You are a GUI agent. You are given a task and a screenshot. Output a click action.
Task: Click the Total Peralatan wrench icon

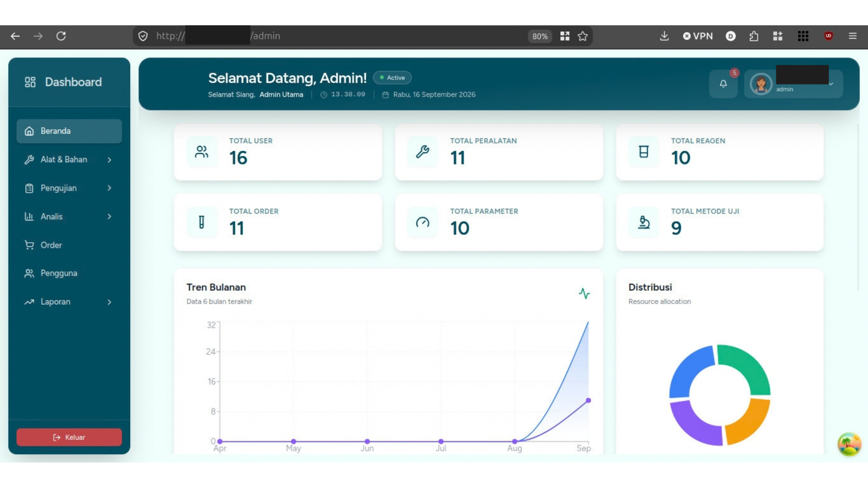423,152
